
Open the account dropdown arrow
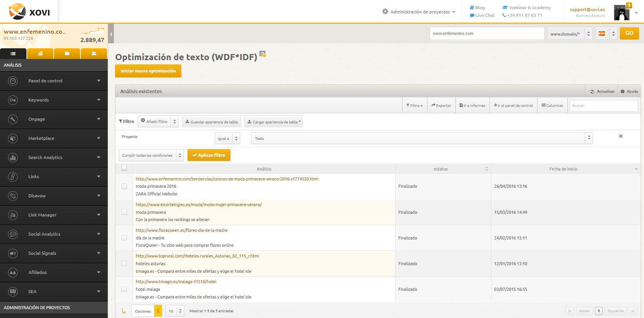click(636, 13)
